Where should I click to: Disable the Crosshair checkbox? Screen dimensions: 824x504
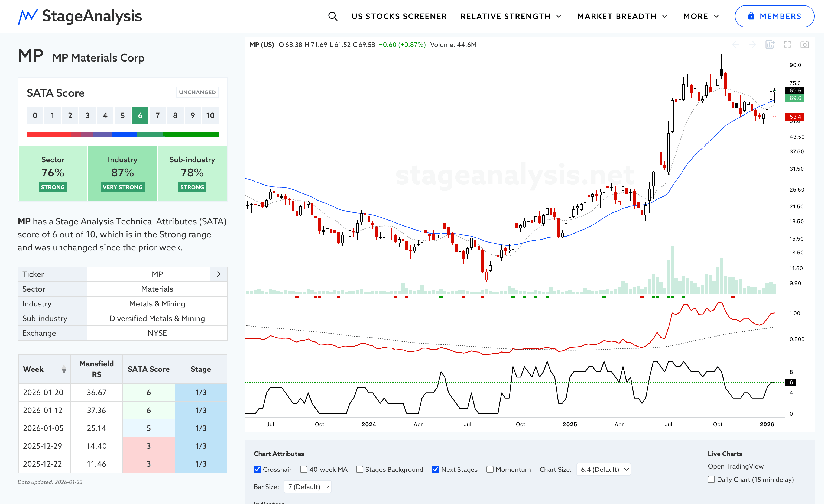(257, 469)
